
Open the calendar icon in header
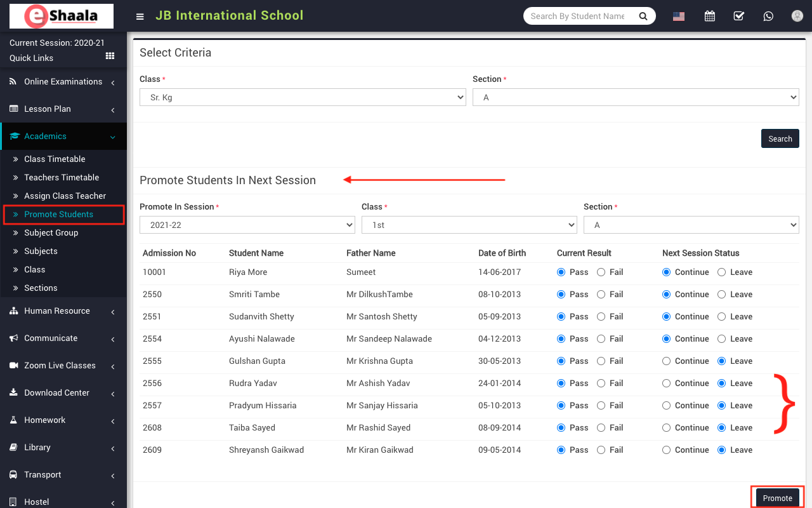pyautogui.click(x=710, y=17)
